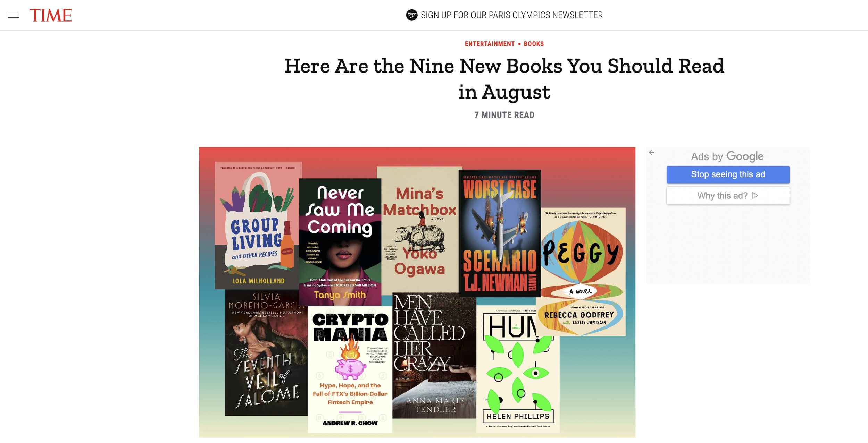Click Stop seeing this ad button
The image size is (868, 443).
click(x=728, y=174)
